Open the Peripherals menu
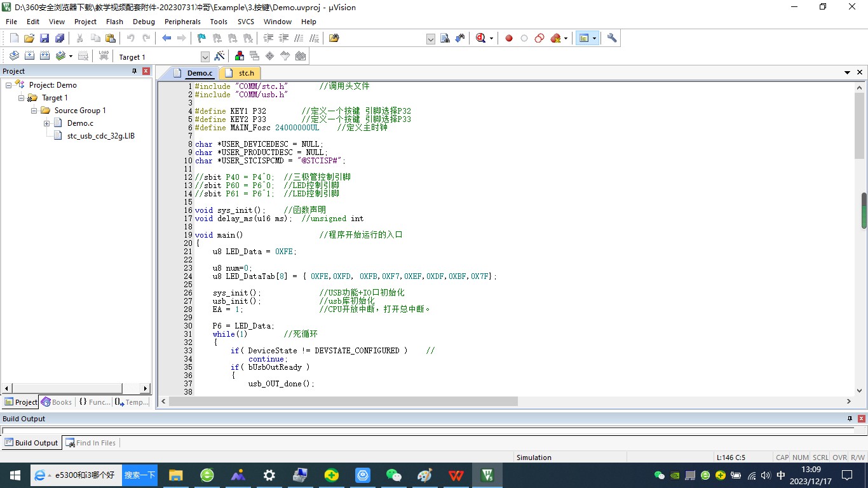Screen dimensions: 868x488 pyautogui.click(x=182, y=22)
